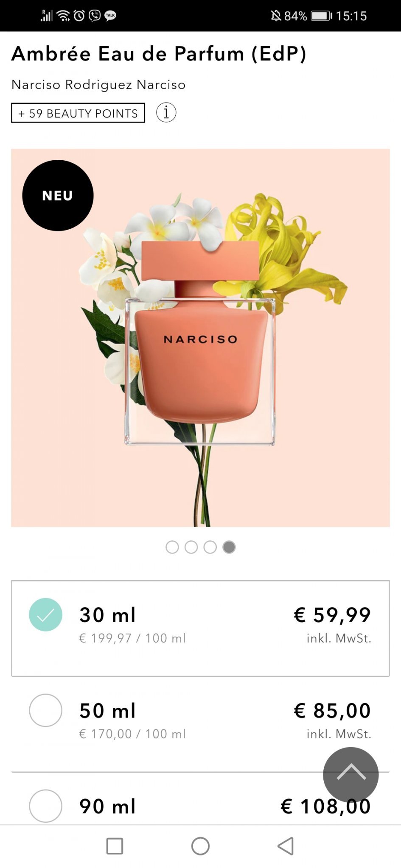The image size is (401, 868).
Task: Tap the Wi-Fi status icon
Action: click(x=64, y=16)
